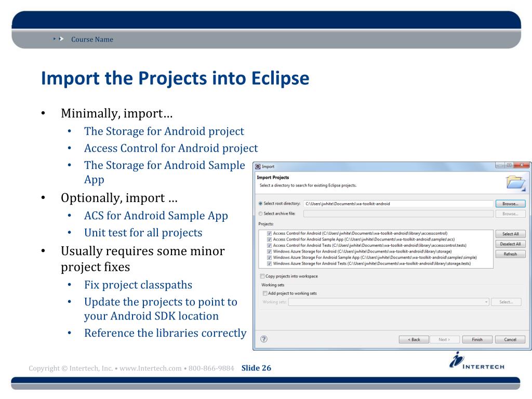Close the Import dialog window
532x399 pixels.
(522, 165)
